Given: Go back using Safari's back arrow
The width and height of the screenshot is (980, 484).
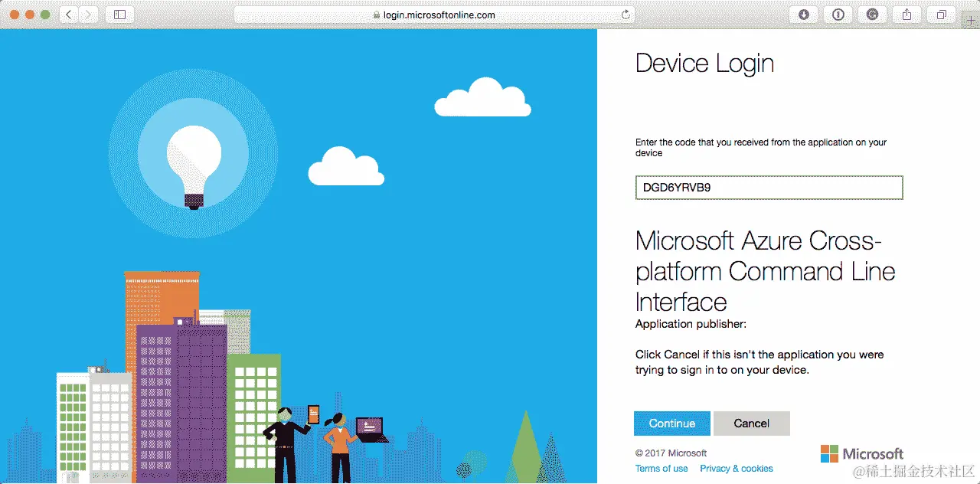Looking at the screenshot, I should tap(69, 15).
